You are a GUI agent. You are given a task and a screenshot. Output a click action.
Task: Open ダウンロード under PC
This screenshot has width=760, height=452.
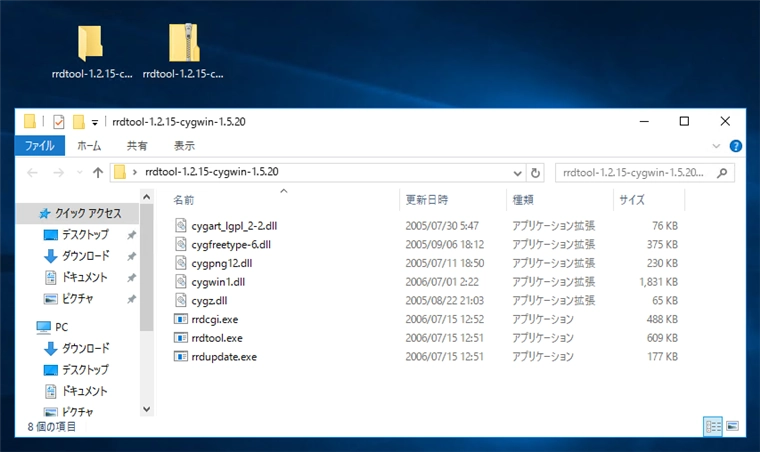85,348
